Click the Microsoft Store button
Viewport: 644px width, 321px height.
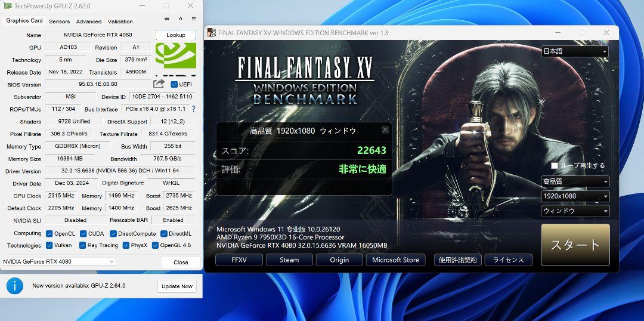395,260
